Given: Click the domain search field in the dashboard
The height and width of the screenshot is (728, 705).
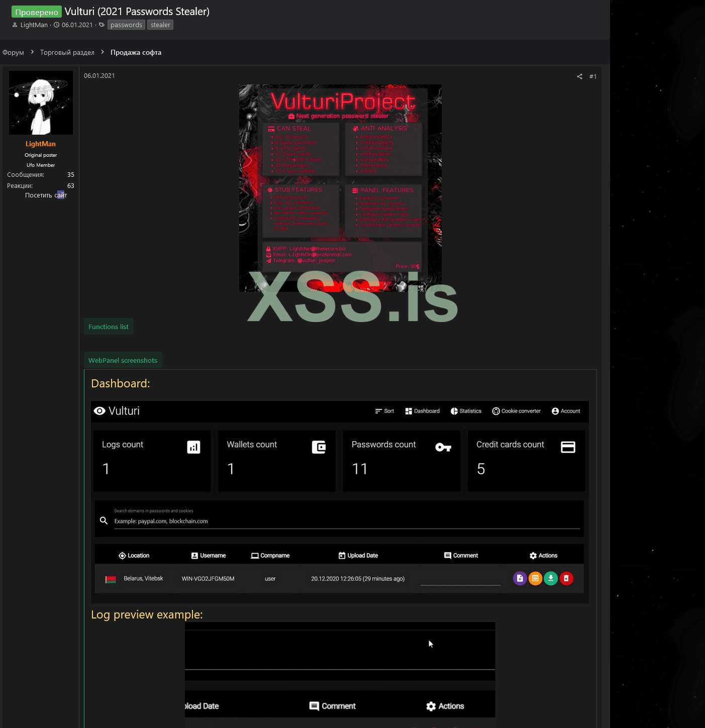Looking at the screenshot, I should (x=347, y=522).
